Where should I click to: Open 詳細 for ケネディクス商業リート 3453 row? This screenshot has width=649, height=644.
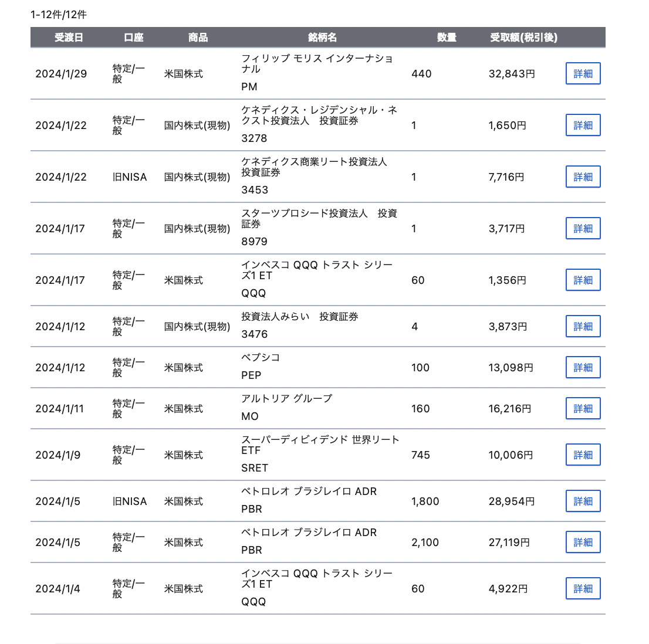pyautogui.click(x=583, y=177)
